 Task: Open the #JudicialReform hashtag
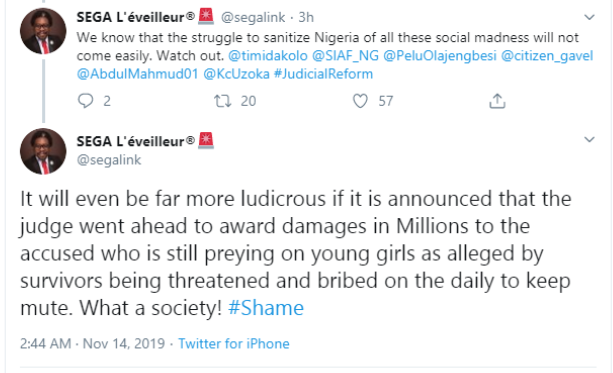(323, 74)
